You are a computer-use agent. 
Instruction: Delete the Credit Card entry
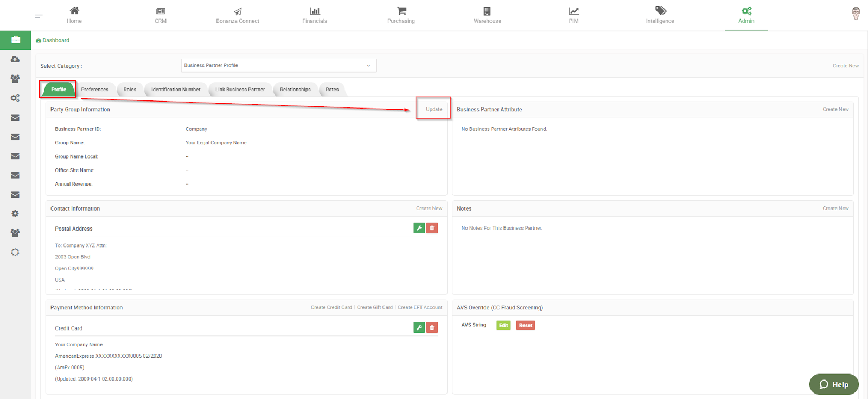pos(432,327)
